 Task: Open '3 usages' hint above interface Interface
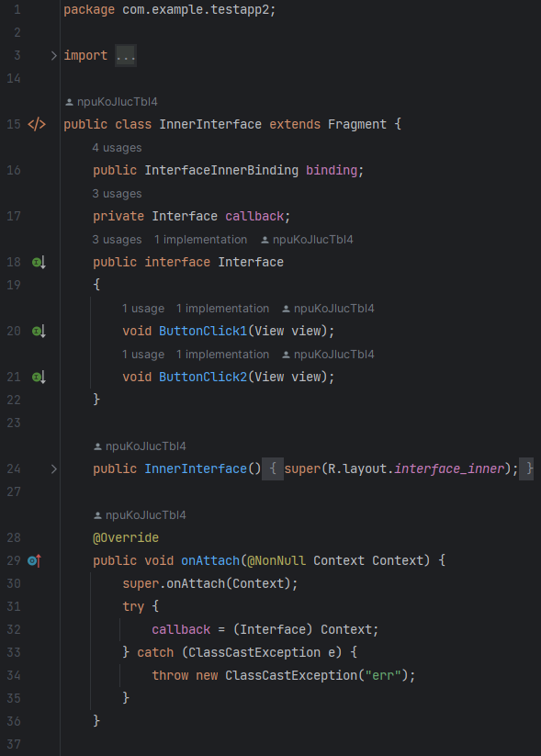pos(117,240)
